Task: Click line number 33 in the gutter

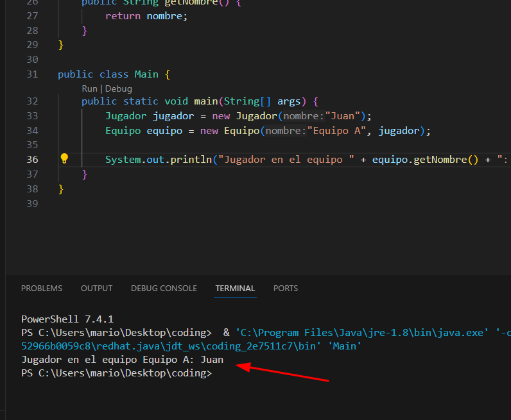Action: (x=32, y=116)
